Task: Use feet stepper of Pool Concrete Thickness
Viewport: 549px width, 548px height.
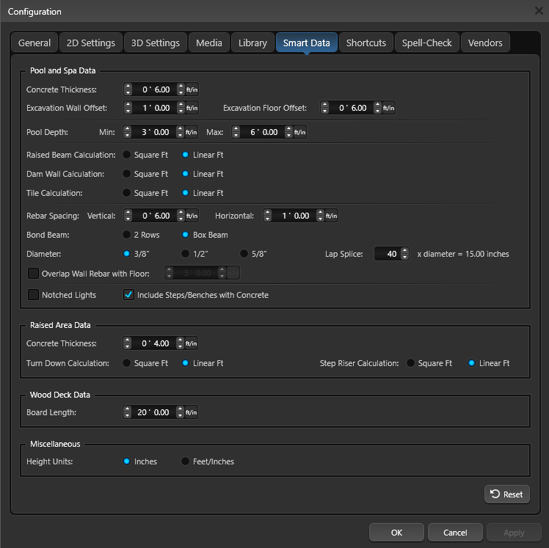Action: (128, 90)
